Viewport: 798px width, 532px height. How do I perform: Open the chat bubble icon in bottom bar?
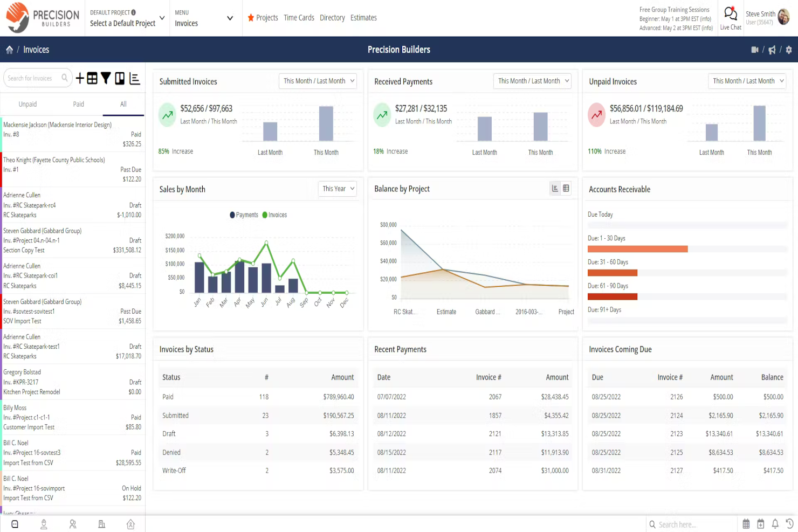pyautogui.click(x=15, y=524)
